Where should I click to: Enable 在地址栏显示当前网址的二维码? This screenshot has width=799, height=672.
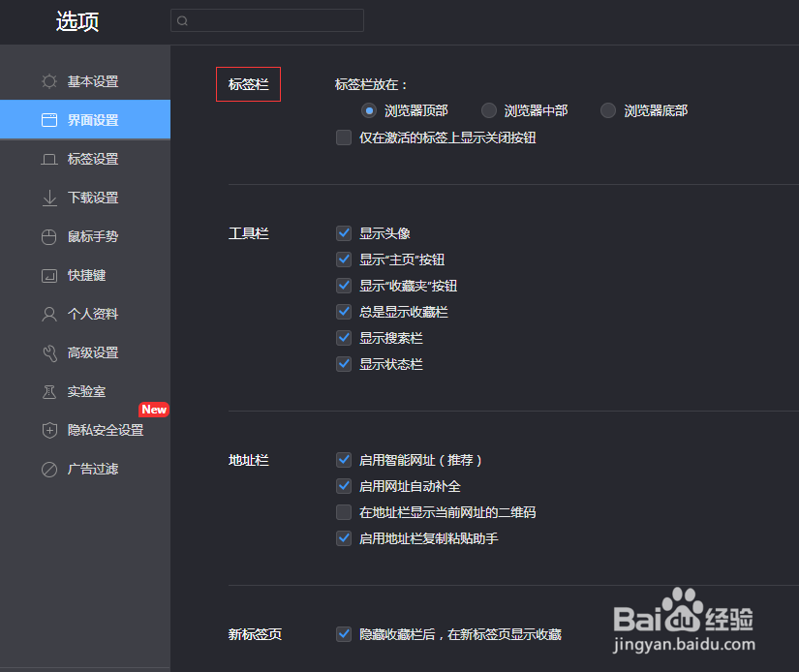(344, 512)
